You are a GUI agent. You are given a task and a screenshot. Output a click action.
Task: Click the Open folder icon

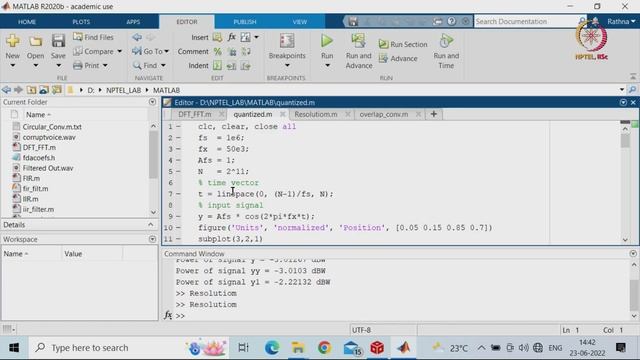pyautogui.click(x=36, y=41)
